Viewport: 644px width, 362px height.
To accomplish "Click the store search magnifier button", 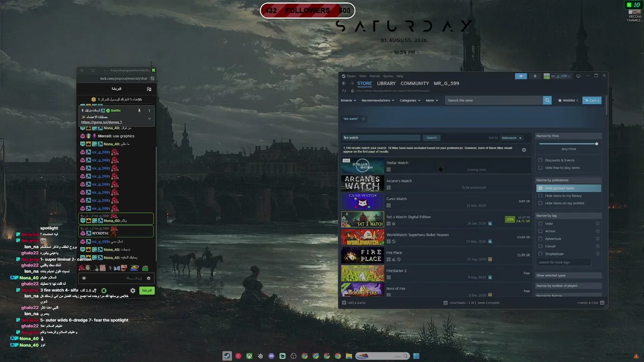I will tap(547, 100).
